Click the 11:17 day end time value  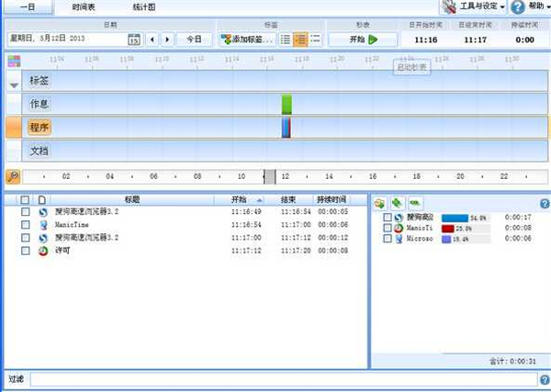[475, 39]
